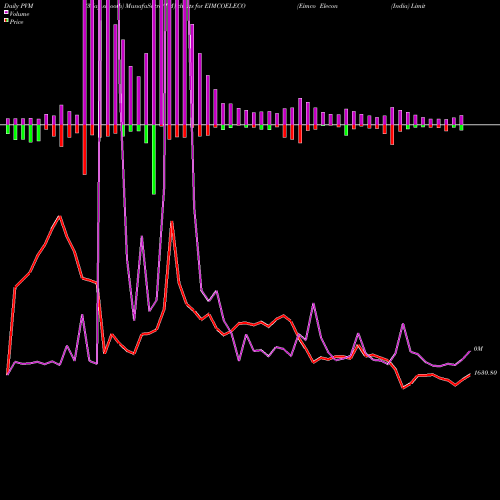
Task: Click the '(India) Limit' header text
Action: pyautogui.click(x=408, y=6)
